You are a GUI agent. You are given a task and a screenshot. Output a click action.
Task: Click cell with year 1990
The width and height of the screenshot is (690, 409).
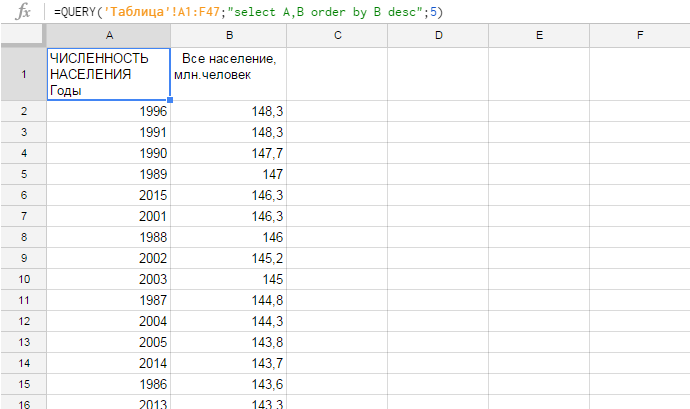point(109,153)
